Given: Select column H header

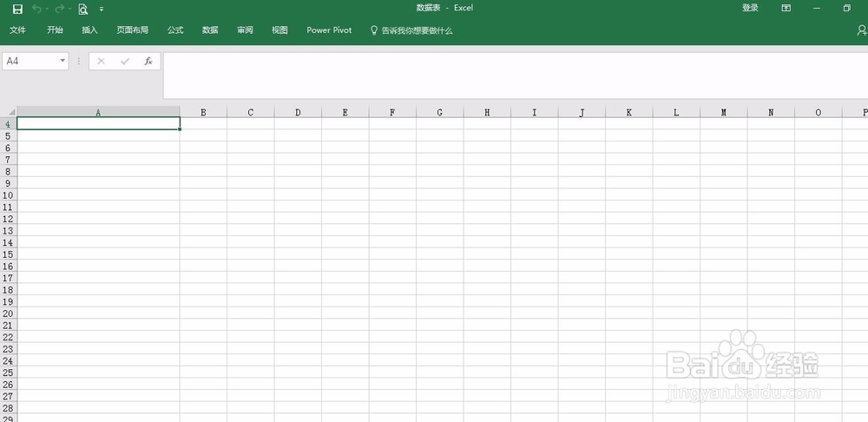Looking at the screenshot, I should pyautogui.click(x=487, y=112).
